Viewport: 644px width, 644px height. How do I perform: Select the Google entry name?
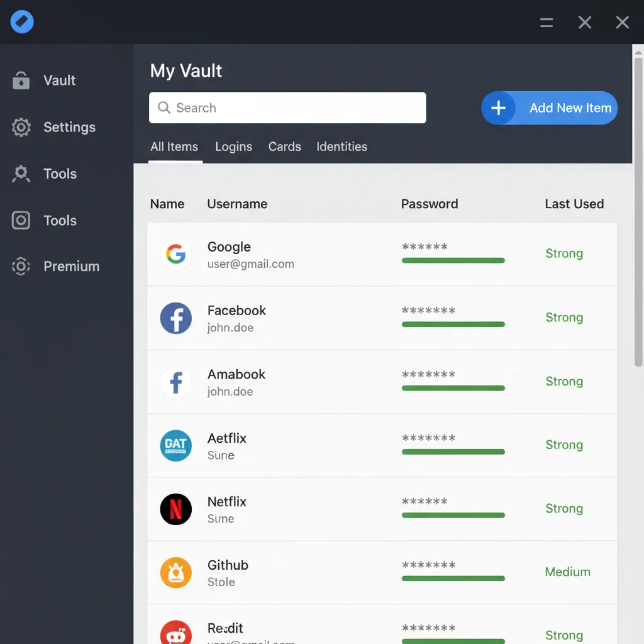tap(229, 247)
